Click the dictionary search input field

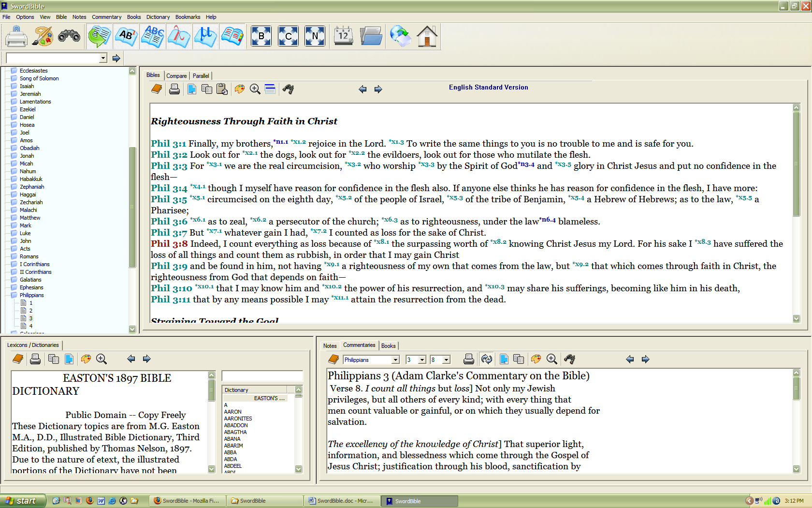pyautogui.click(x=262, y=376)
